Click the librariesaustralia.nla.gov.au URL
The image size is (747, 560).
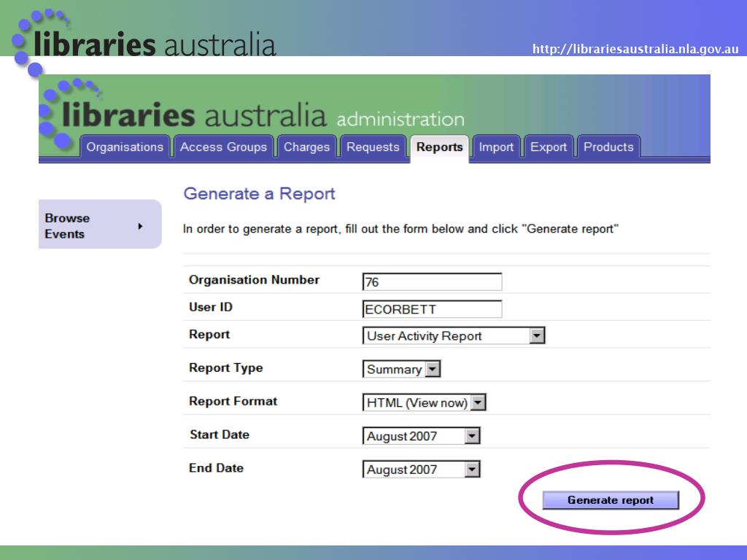point(635,49)
